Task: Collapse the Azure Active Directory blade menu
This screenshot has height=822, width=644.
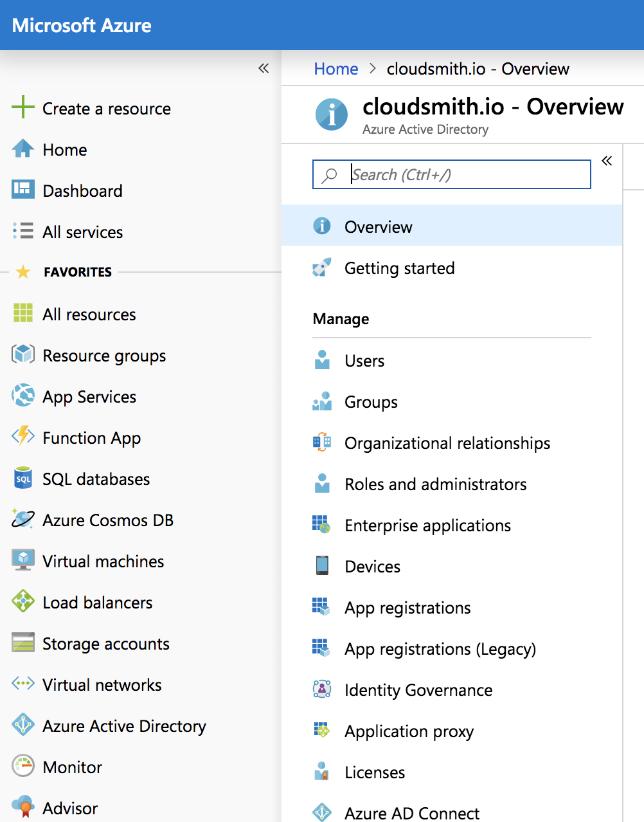Action: [x=607, y=161]
